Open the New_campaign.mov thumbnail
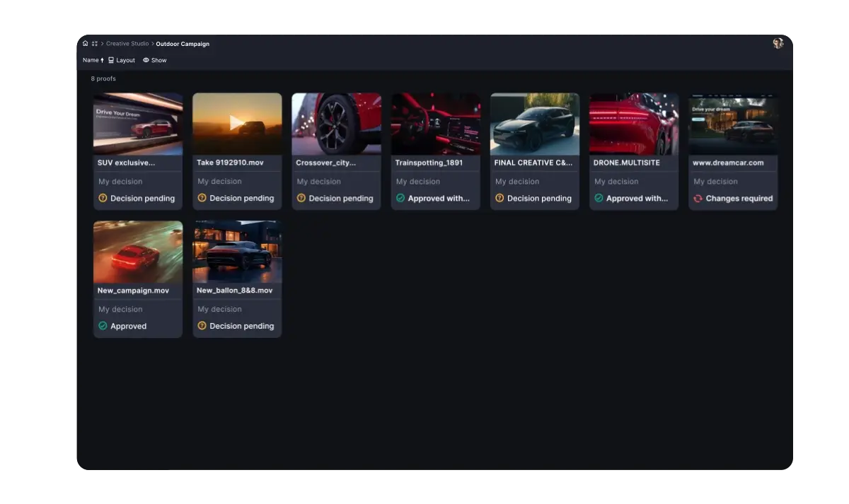Screen dimensions: 849x504 click(x=138, y=252)
